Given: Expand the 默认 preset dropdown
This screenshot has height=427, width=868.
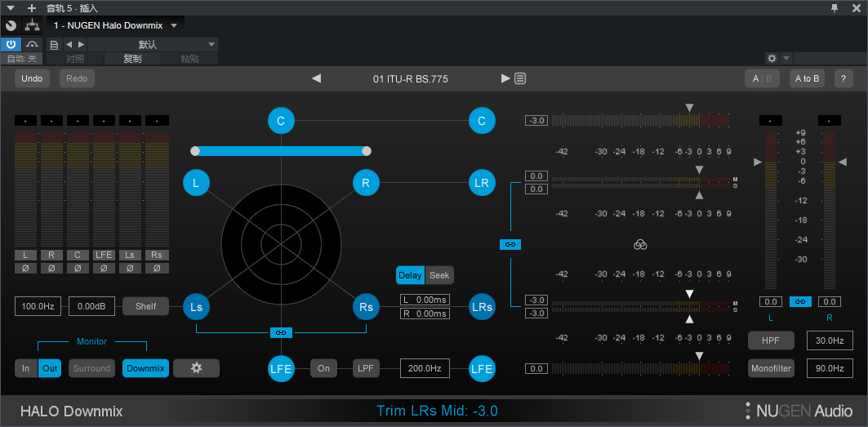Looking at the screenshot, I should pos(211,44).
